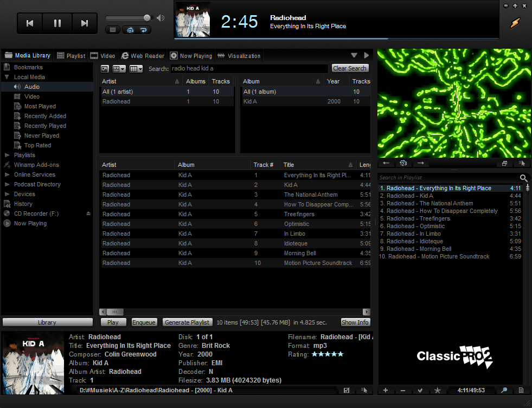Select Bookmarks in the library tree

pyautogui.click(x=28, y=67)
